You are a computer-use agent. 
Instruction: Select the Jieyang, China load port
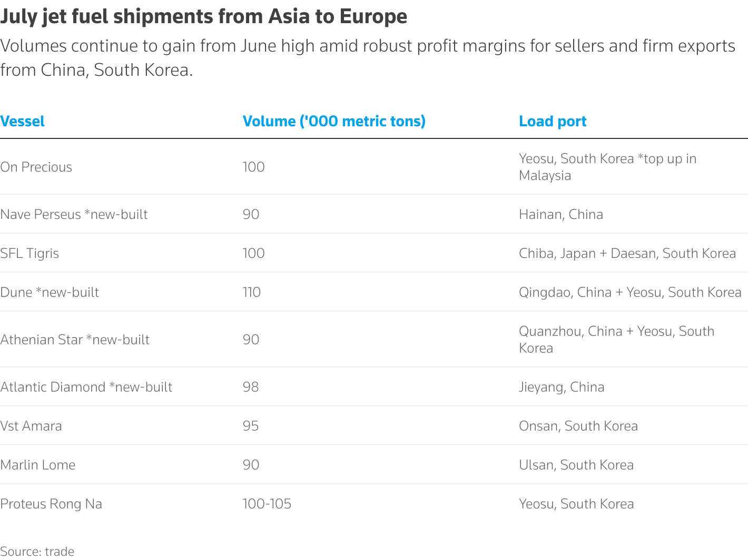562,387
